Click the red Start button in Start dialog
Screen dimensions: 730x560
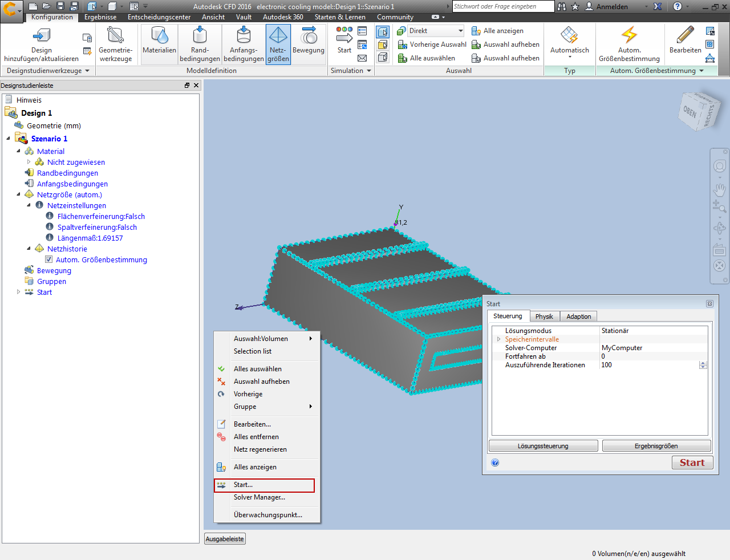pos(692,462)
